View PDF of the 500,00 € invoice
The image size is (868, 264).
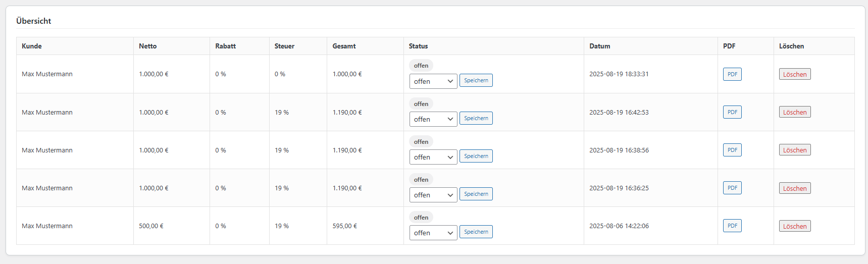point(732,226)
